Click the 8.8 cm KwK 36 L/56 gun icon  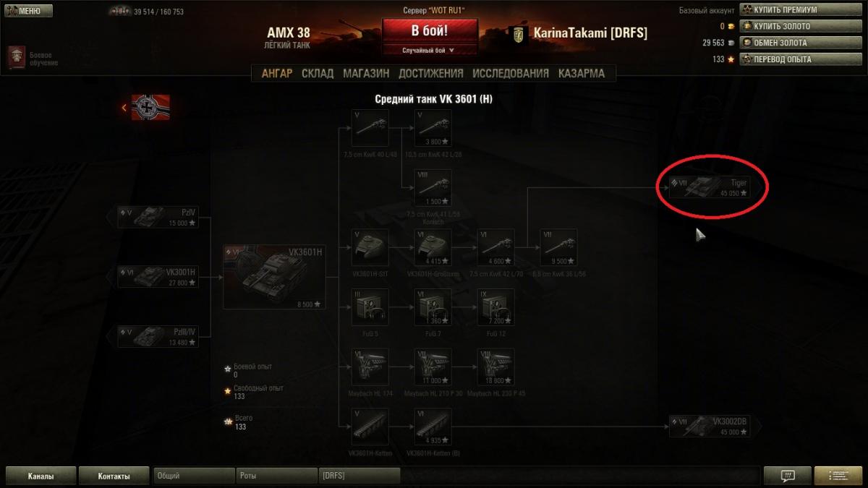[x=558, y=248]
